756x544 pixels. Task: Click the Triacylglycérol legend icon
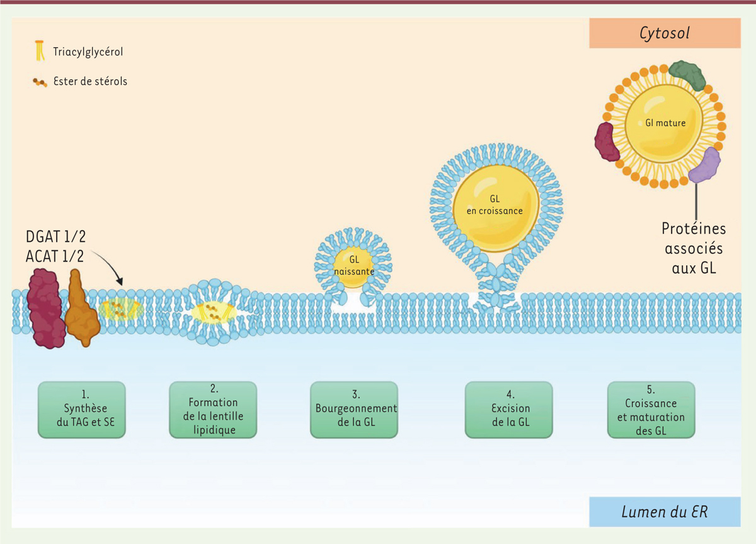pyautogui.click(x=40, y=52)
